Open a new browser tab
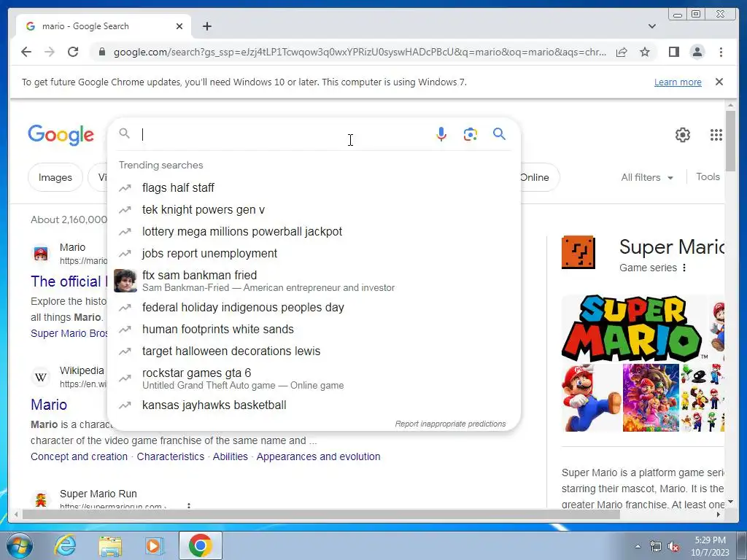747x560 pixels. (x=206, y=26)
